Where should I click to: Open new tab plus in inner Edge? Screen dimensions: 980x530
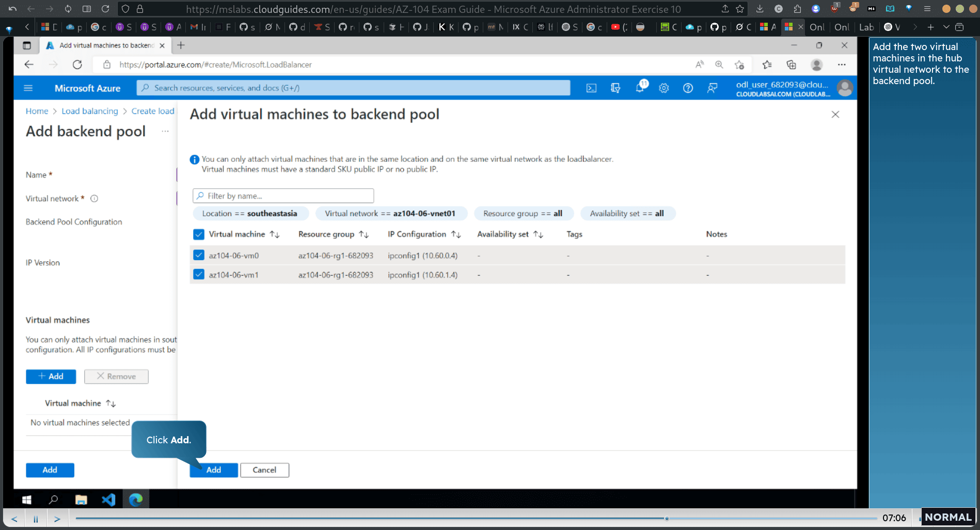tap(181, 45)
